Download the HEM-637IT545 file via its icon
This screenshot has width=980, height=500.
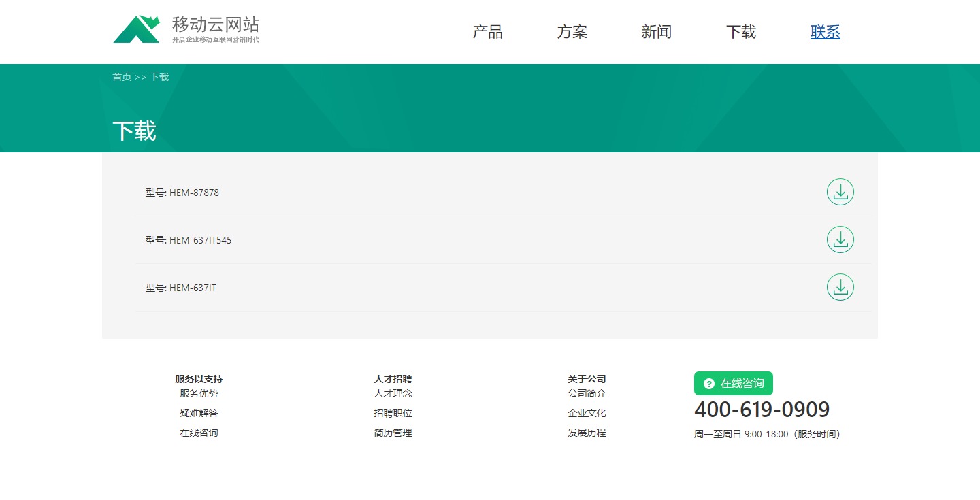click(x=840, y=240)
